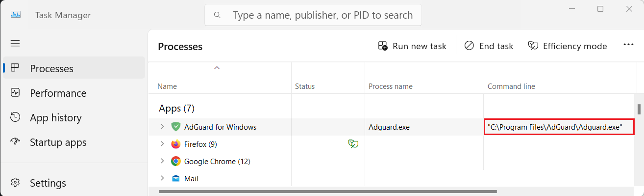Expand the Google Chrome process group
This screenshot has height=196, width=644.
[162, 161]
